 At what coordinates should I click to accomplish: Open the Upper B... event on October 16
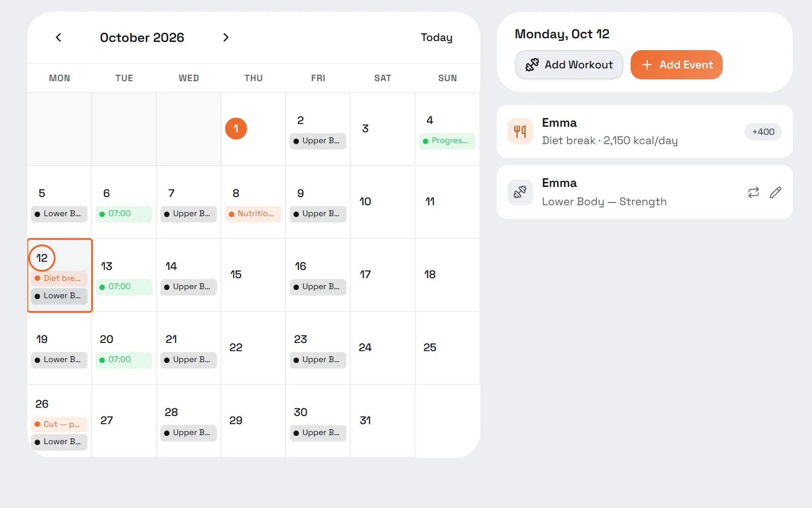[x=318, y=287]
